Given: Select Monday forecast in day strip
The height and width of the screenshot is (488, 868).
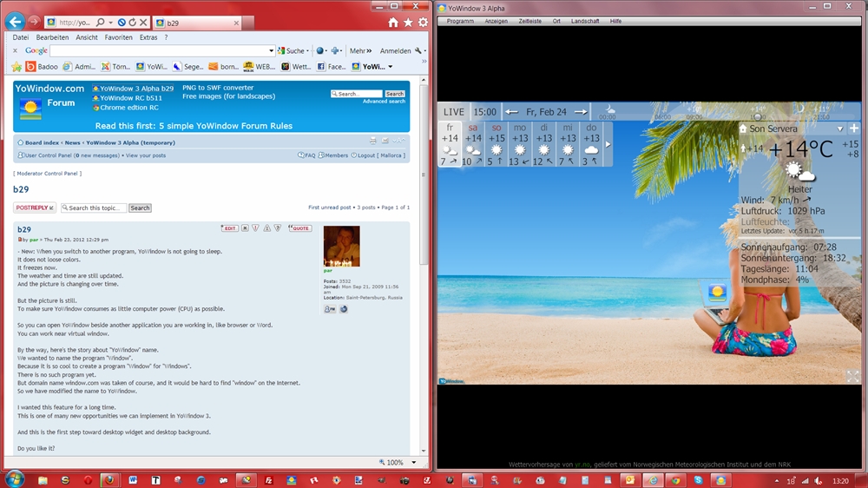Looking at the screenshot, I should pyautogui.click(x=520, y=144).
